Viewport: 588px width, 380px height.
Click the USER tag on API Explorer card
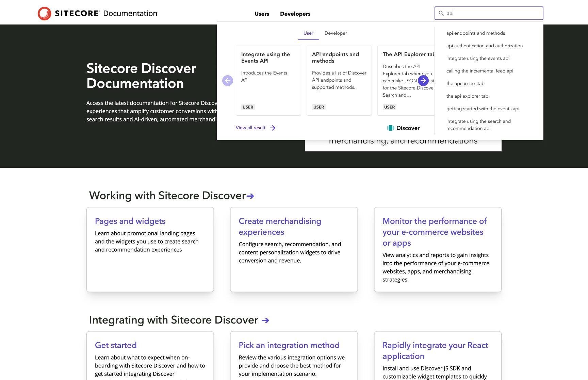389,107
